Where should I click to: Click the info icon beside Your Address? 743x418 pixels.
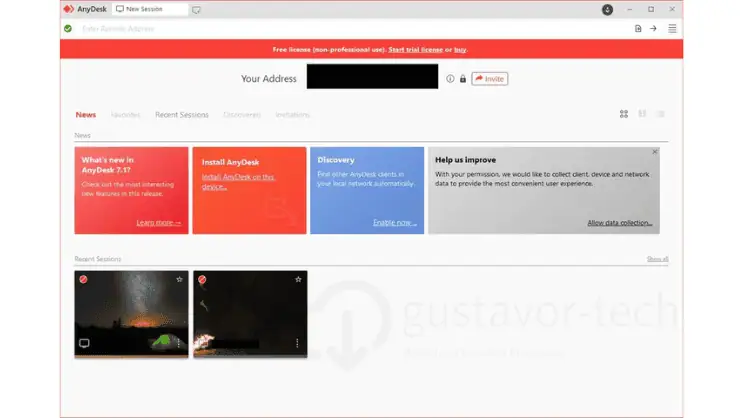coord(450,79)
